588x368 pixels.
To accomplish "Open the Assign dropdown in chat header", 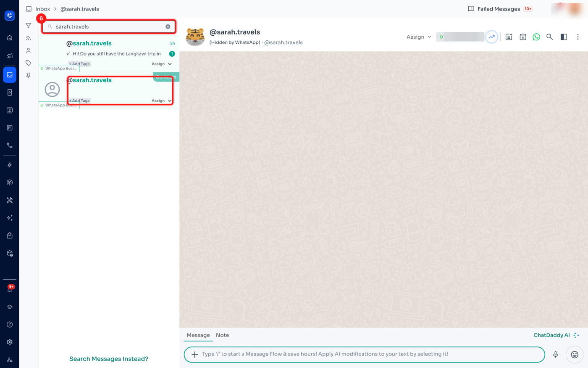I will pos(419,37).
